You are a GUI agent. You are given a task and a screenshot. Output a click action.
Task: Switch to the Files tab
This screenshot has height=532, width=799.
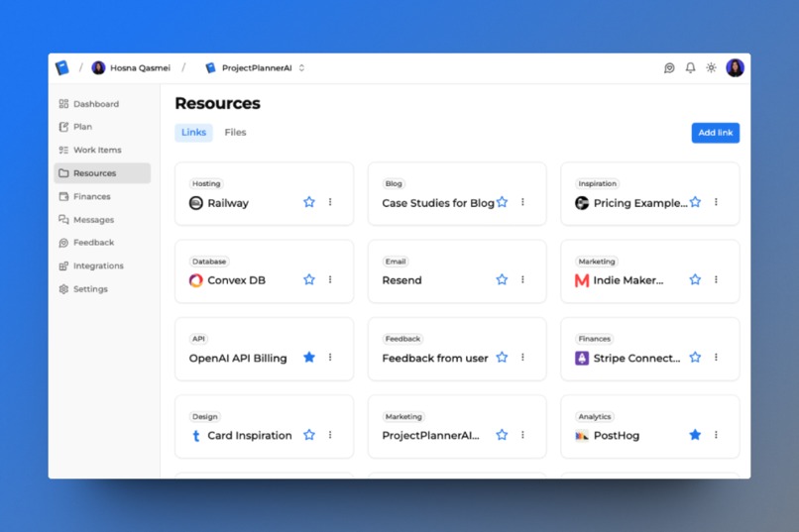coord(235,133)
